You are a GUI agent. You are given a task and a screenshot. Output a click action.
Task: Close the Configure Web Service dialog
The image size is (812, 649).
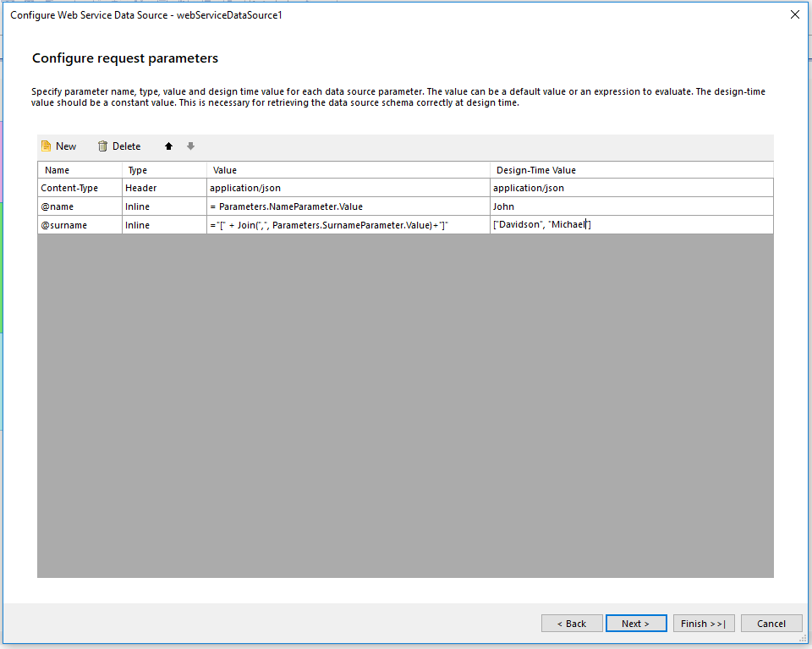pos(793,14)
